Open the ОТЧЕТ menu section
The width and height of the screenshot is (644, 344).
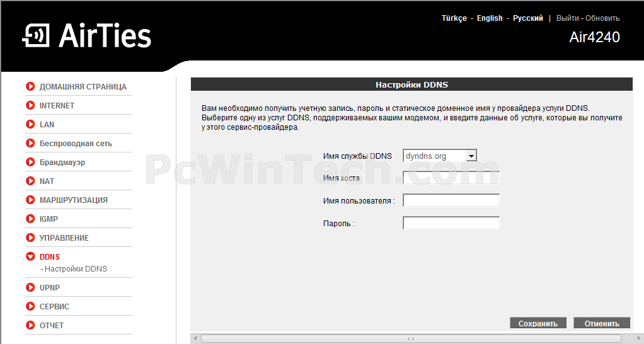click(x=51, y=326)
